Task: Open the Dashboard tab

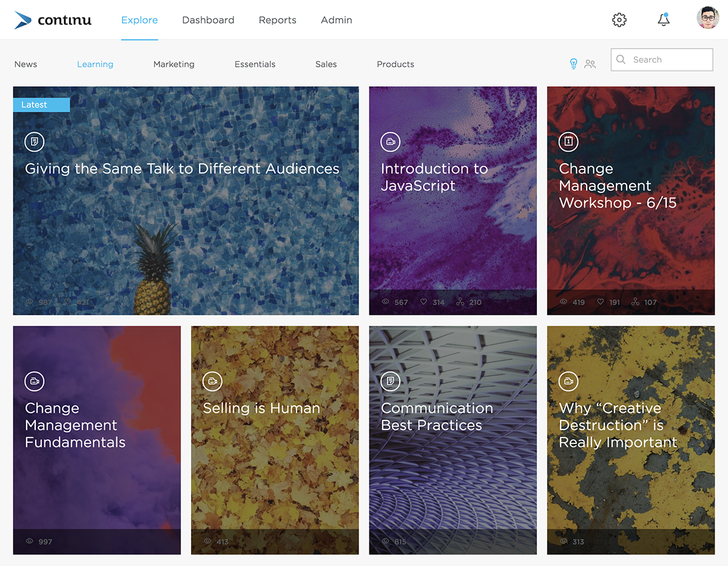Action: click(x=208, y=20)
